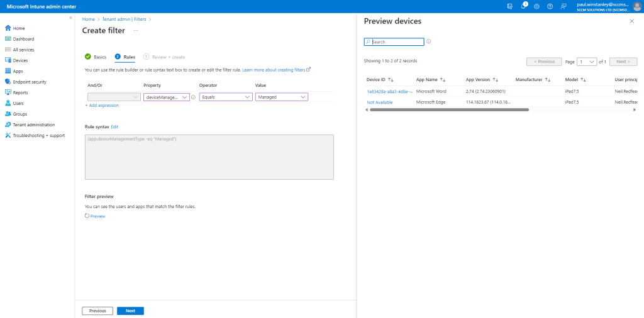Viewport: 644px width, 318px height.
Task: Select the page number dropdown
Action: 587,62
